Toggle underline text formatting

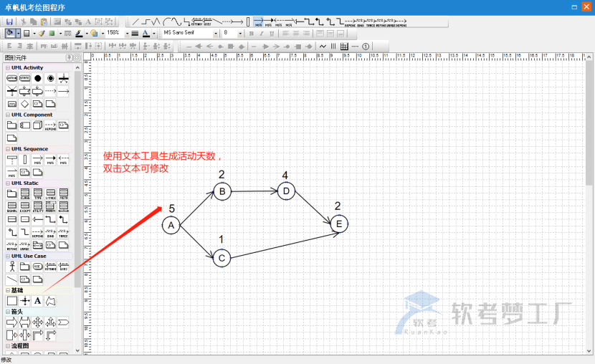[271, 33]
